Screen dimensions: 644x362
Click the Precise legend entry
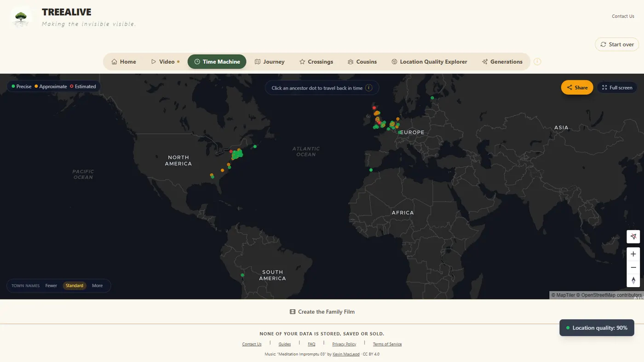coord(22,86)
